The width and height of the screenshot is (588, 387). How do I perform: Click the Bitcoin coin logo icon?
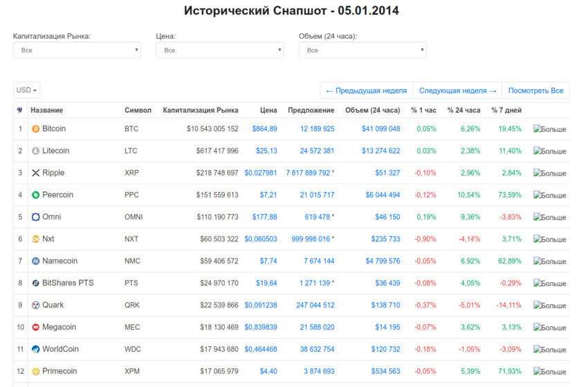[35, 129]
